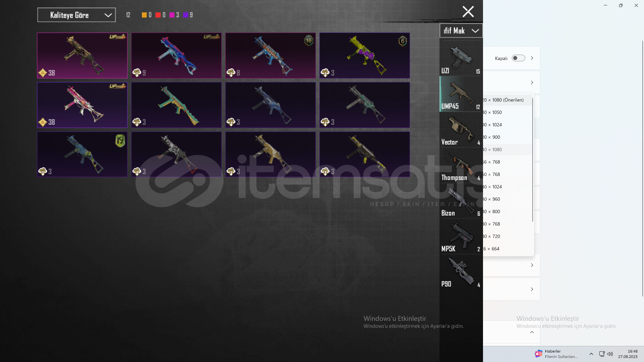Select the Thompson weapon in the side list
This screenshot has height=362, width=644.
pos(461,165)
